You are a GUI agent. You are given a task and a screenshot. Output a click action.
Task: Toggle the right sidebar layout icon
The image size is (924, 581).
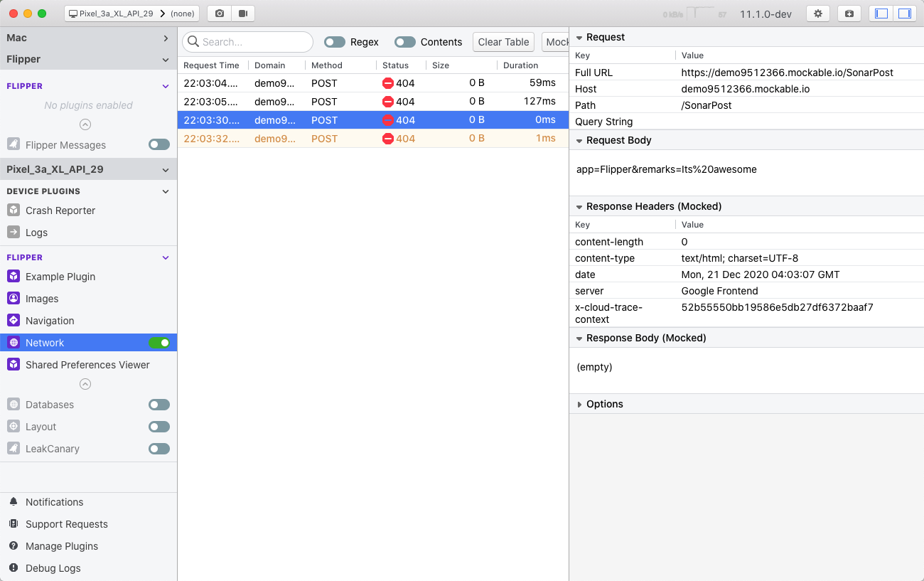pos(904,14)
